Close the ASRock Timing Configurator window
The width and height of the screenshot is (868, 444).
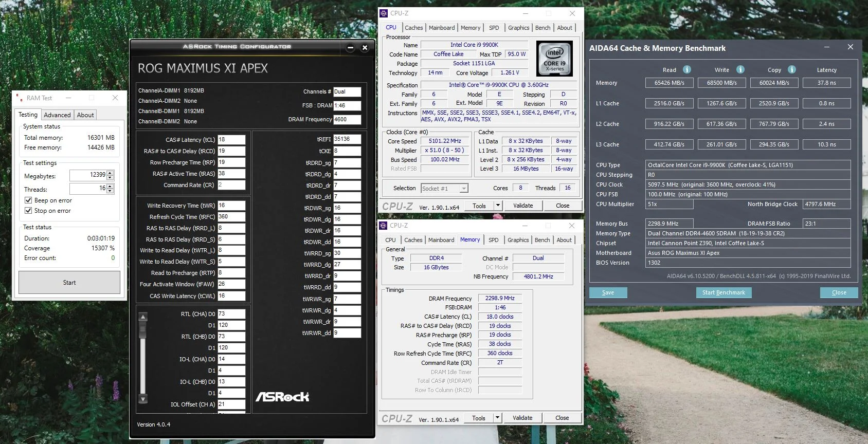point(365,48)
